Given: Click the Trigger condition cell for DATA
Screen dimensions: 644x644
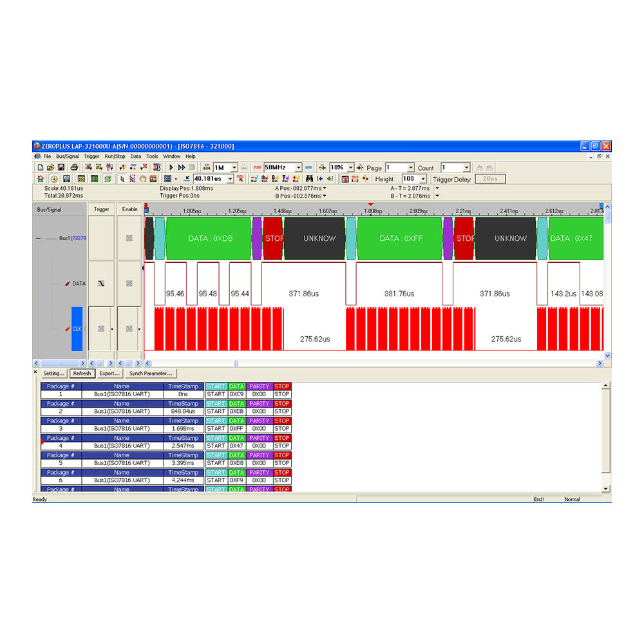Looking at the screenshot, I should point(100,283).
